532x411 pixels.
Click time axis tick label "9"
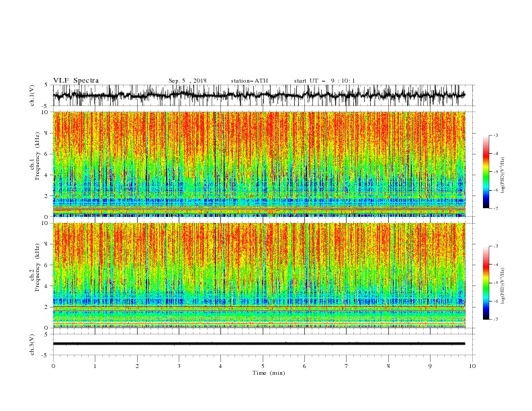click(430, 366)
